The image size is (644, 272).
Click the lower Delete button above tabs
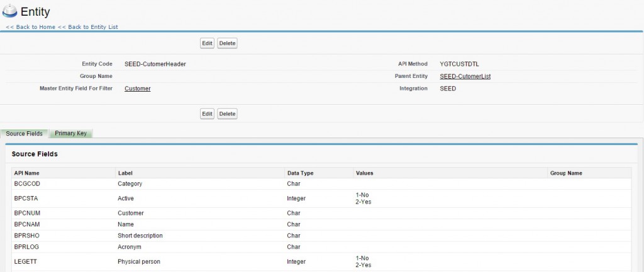(227, 114)
